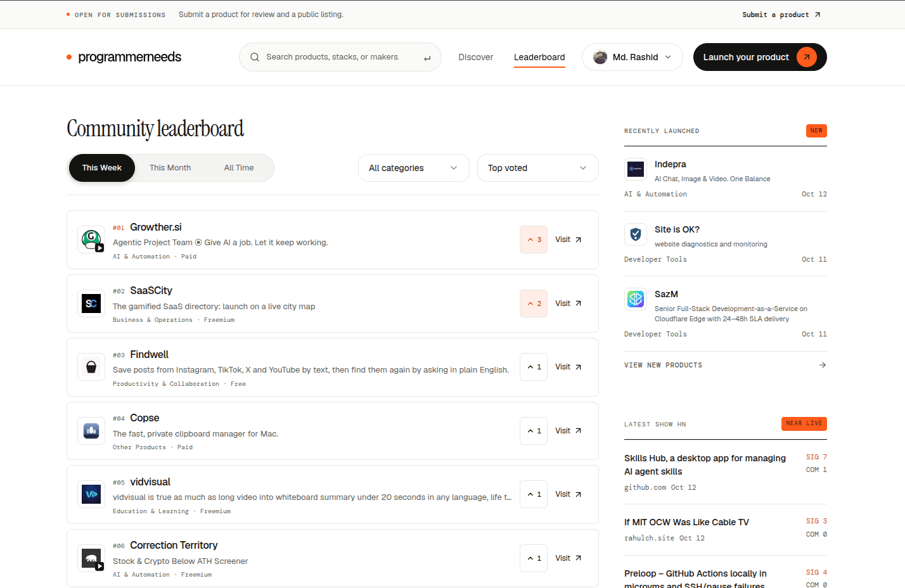Click the Md. Rashid avatar picture
The height and width of the screenshot is (588, 905).
tap(600, 57)
